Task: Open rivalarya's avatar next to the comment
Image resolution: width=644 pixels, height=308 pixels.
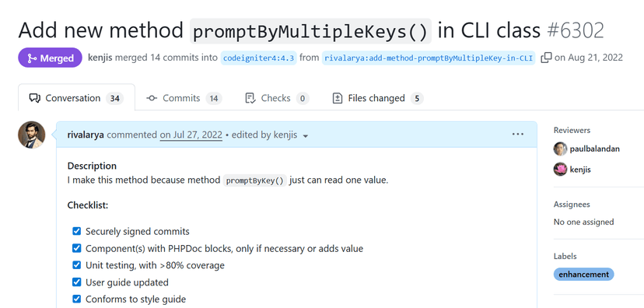Action: pyautogui.click(x=32, y=135)
